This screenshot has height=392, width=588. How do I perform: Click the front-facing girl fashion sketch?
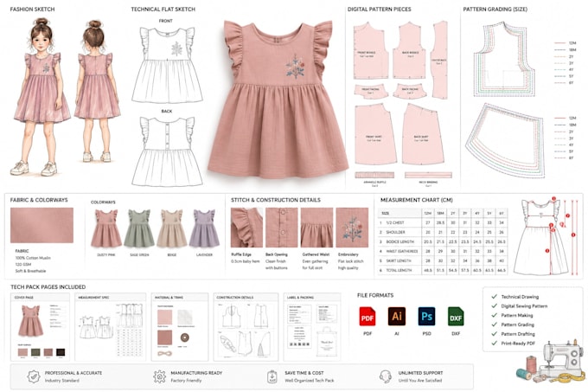pyautogui.click(x=42, y=97)
